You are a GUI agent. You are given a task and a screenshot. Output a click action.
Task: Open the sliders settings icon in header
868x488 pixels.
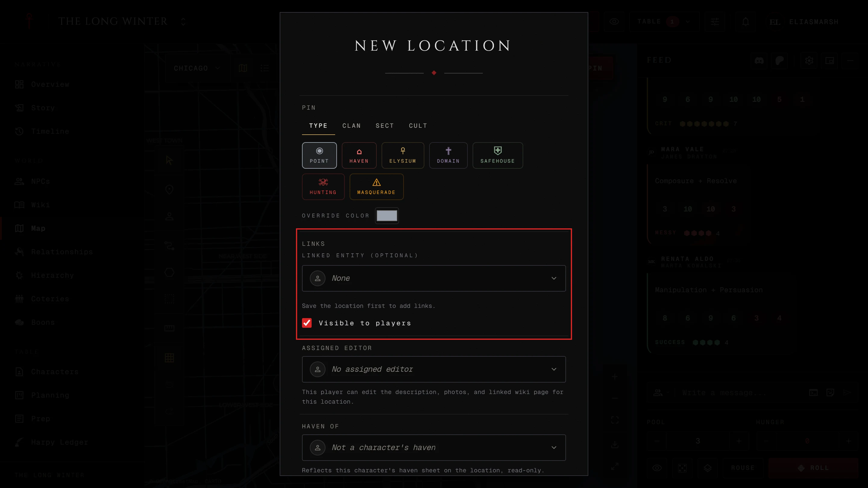tap(715, 22)
